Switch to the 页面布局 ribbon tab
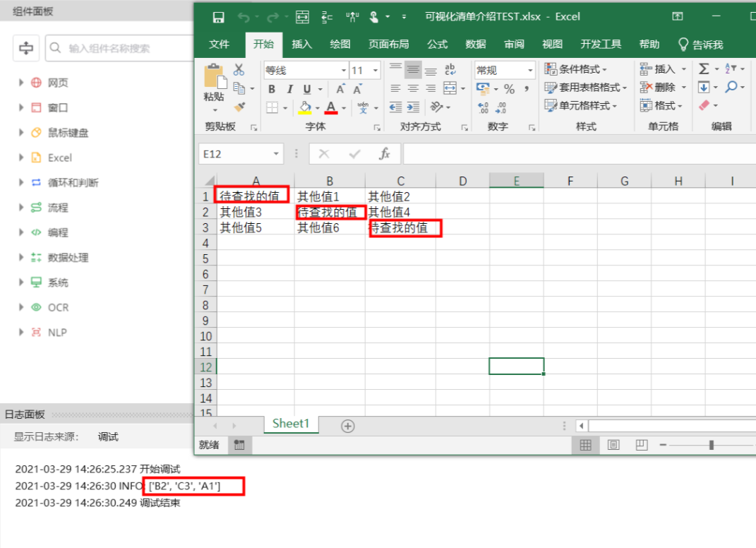Image resolution: width=756 pixels, height=548 pixels. click(389, 44)
